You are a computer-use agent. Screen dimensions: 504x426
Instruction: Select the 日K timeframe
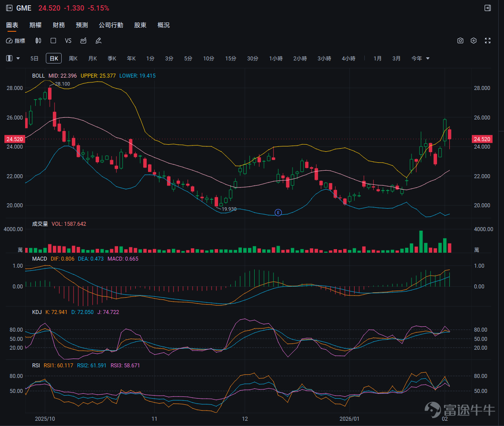(x=54, y=58)
